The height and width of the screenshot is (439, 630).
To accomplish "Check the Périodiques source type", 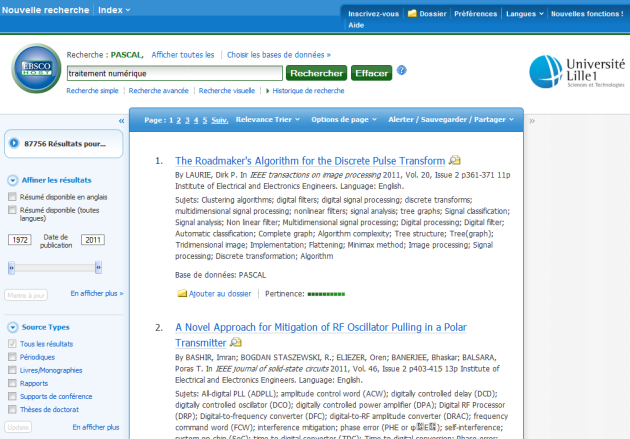I will click(12, 357).
